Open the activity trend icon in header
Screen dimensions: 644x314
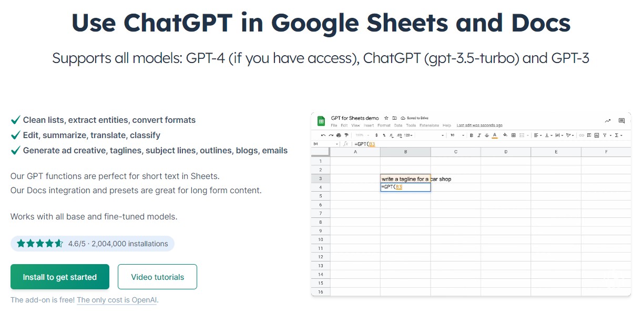608,121
